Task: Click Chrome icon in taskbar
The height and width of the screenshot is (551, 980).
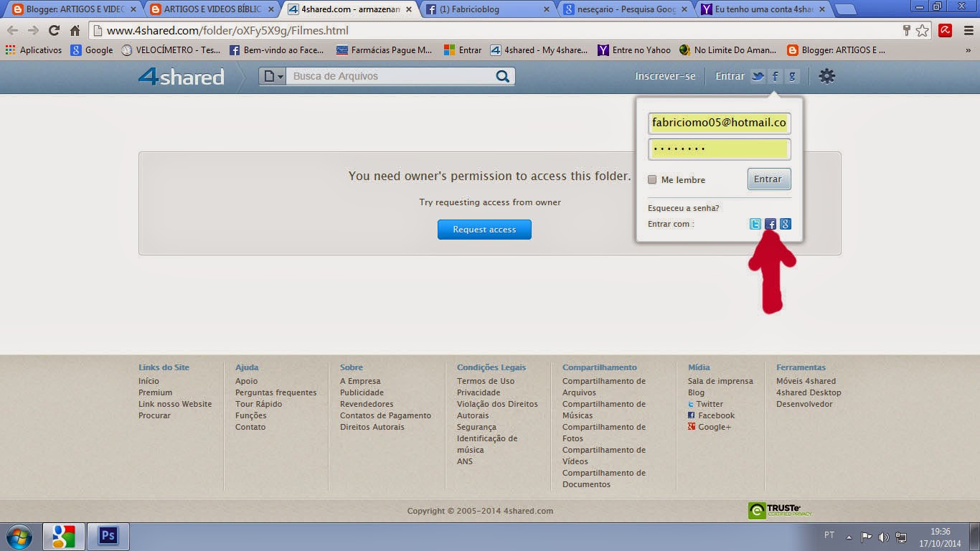Action: 64,536
